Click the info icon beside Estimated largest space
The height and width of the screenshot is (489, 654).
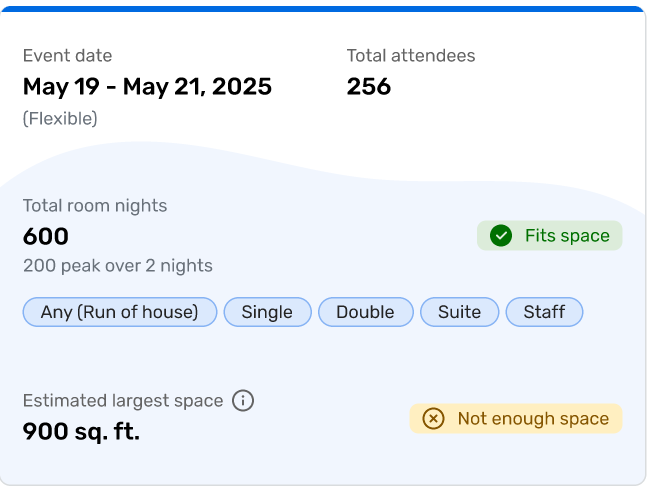[243, 401]
